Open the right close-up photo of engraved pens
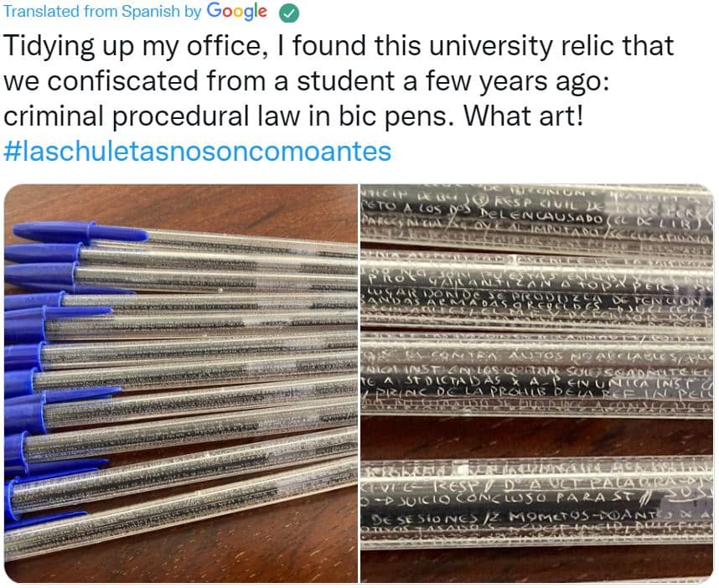The image size is (719, 588). pos(537,383)
